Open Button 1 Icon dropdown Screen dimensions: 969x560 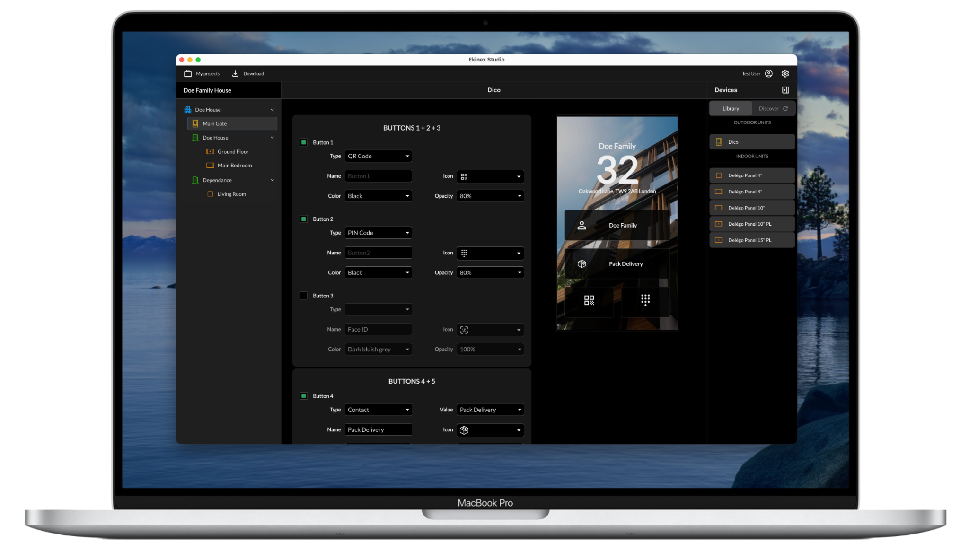(x=490, y=176)
